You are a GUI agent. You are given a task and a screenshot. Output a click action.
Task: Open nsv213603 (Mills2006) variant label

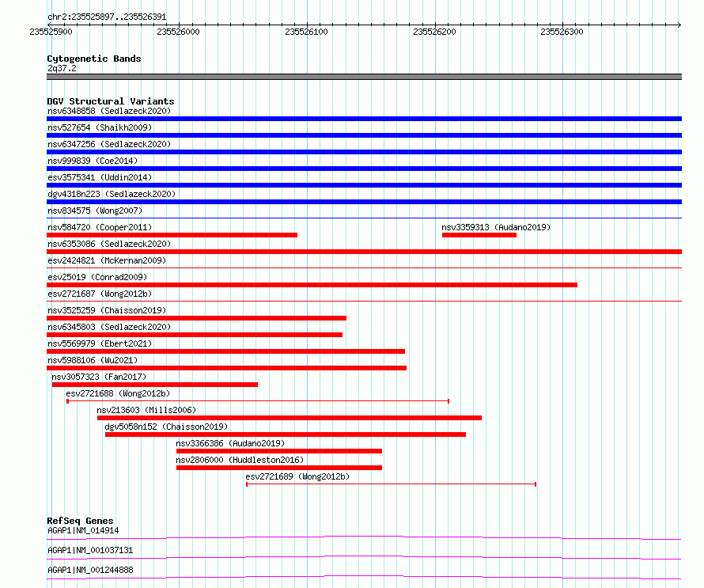click(x=146, y=410)
